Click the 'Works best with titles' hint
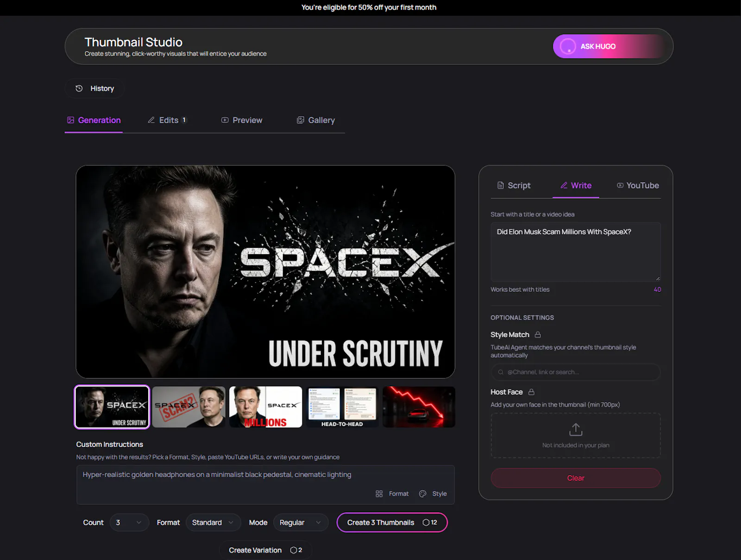This screenshot has width=741, height=560. (x=520, y=289)
